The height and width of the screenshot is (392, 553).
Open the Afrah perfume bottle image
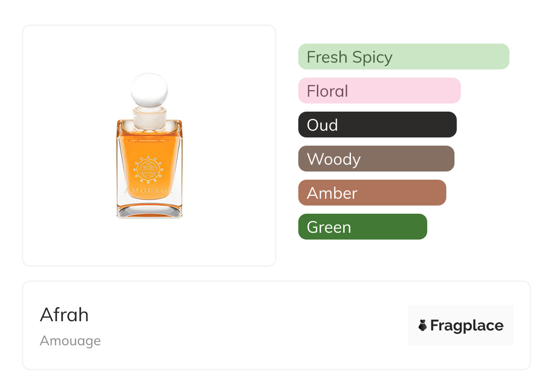tap(149, 146)
